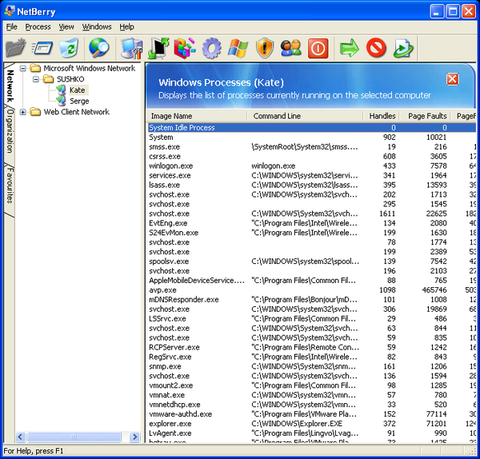Open the Windows menu
480x459 pixels.
97,27
